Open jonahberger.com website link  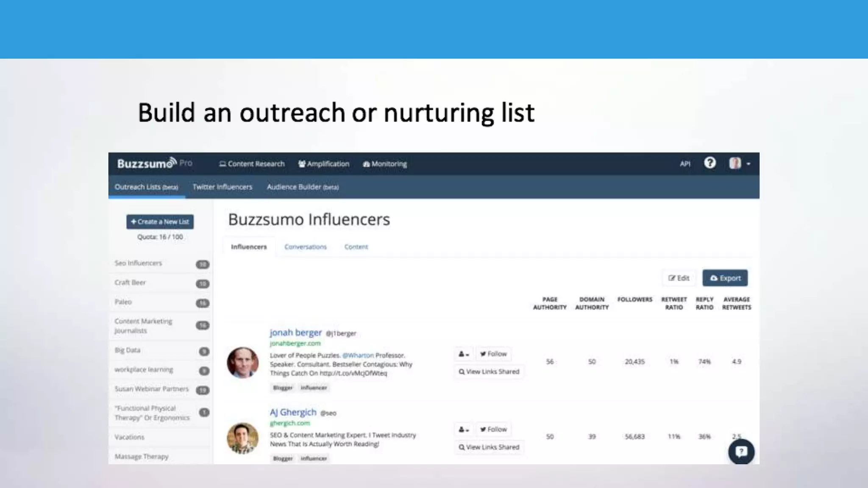pyautogui.click(x=295, y=343)
